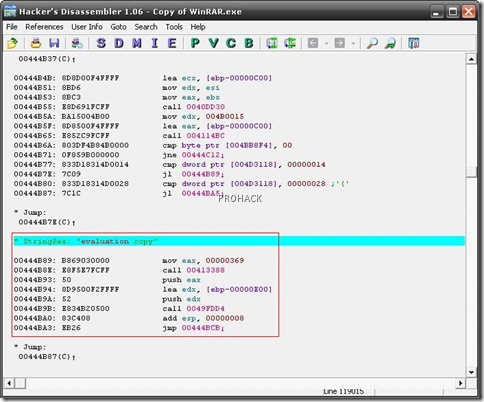484x402 pixels.
Task: Click the Line 119015 status bar text
Action: tap(343, 392)
